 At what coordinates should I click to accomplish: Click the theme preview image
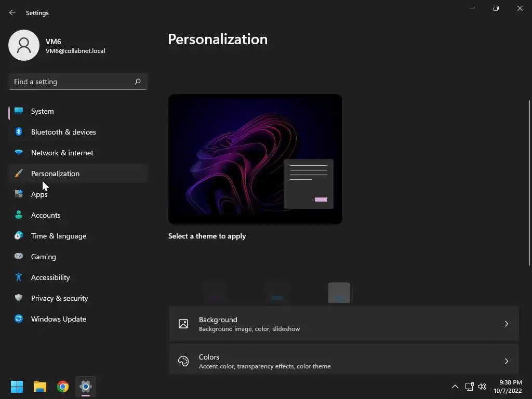[255, 159]
